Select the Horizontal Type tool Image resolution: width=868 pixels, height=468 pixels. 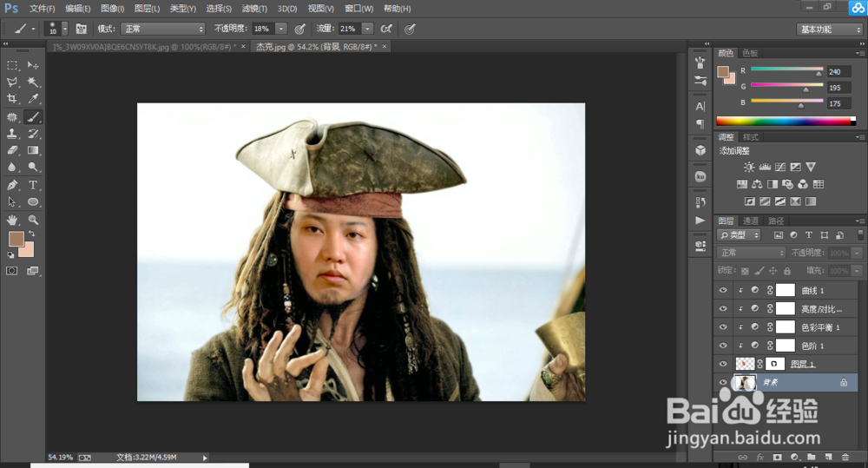tap(33, 185)
